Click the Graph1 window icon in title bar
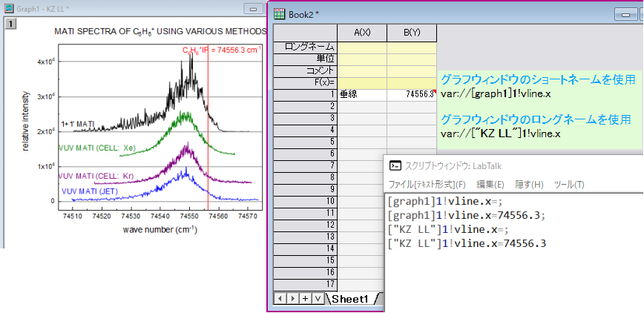 click(8, 8)
